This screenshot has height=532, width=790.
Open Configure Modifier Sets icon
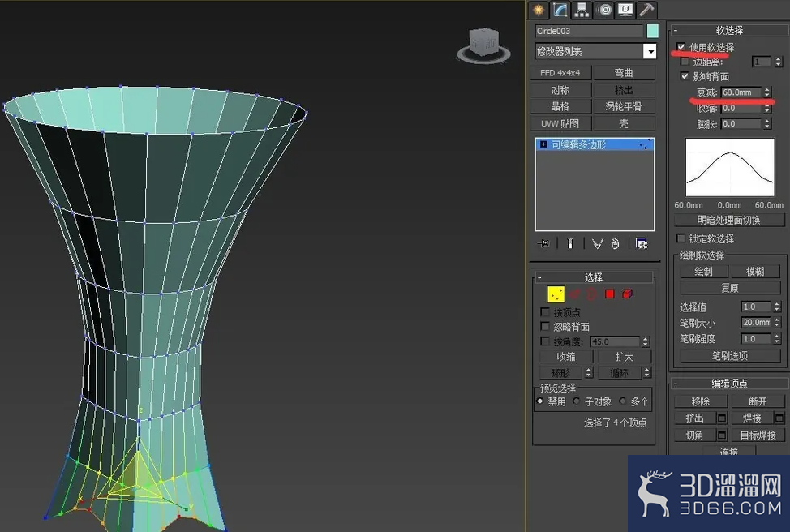tap(642, 244)
